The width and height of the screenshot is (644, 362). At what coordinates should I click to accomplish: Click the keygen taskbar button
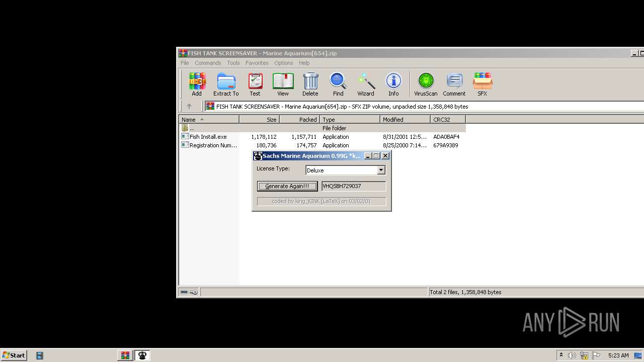[x=142, y=355]
